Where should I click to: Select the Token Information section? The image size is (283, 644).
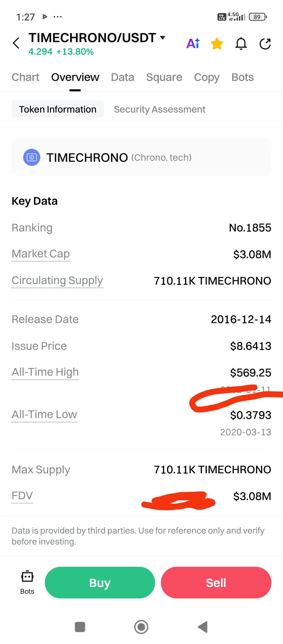point(58,109)
